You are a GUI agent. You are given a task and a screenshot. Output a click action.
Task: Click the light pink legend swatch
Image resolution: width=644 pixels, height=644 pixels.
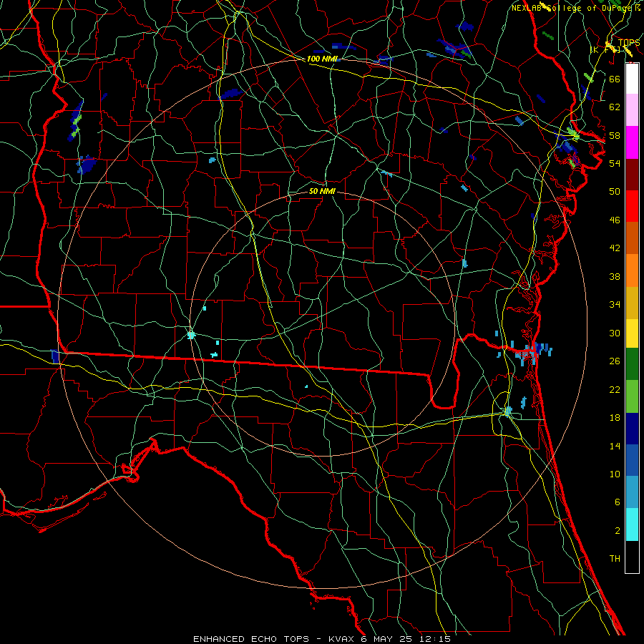pos(632,109)
